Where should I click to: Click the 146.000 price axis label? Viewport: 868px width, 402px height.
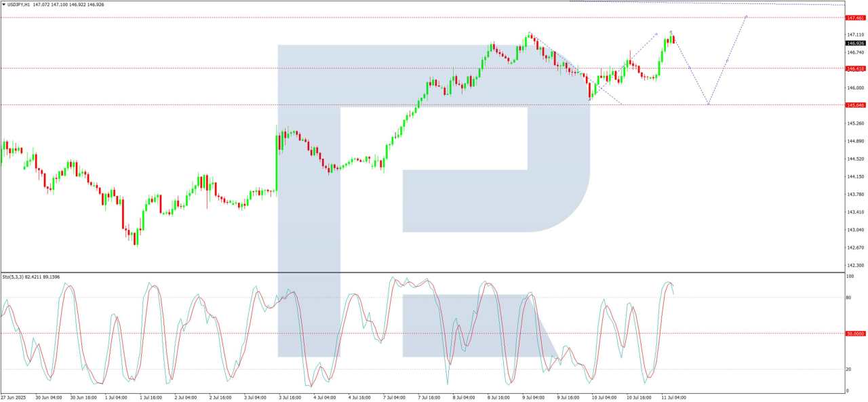tap(855, 88)
